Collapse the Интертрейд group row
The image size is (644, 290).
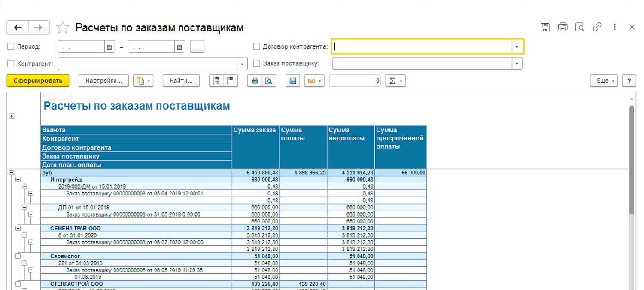pyautogui.click(x=18, y=180)
